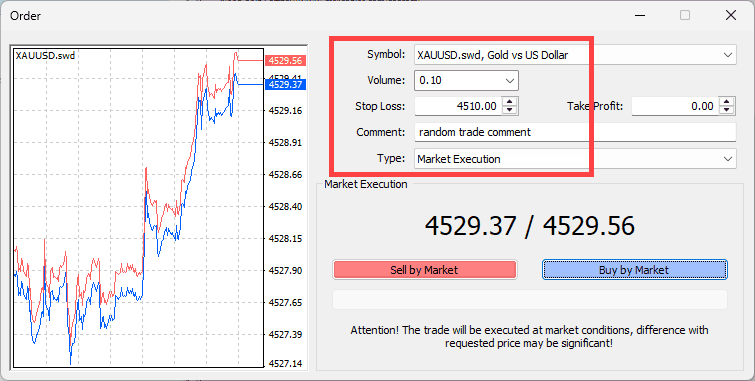The image size is (755, 381).
Task: Minimize the Order window
Action: click(639, 15)
